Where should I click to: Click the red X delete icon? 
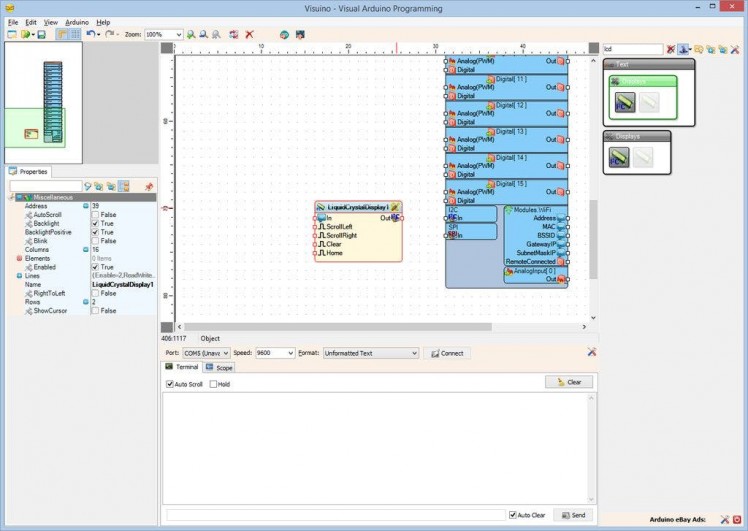point(249,34)
